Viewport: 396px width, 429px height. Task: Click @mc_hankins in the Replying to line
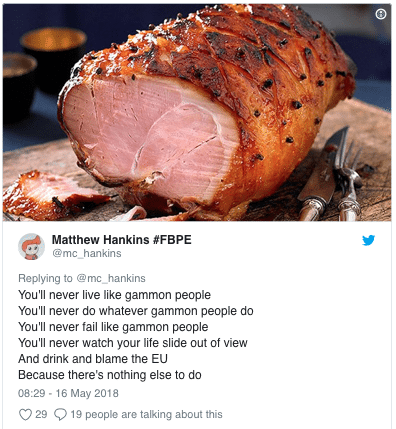(x=111, y=278)
